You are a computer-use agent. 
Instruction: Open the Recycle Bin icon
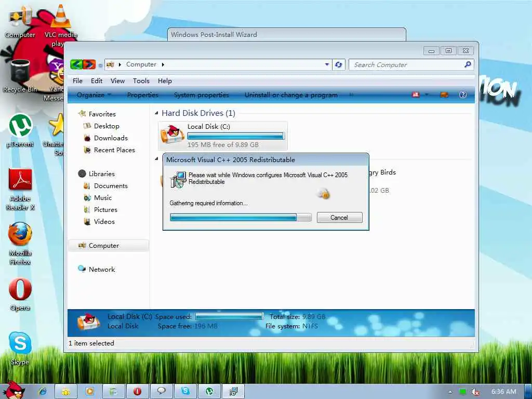(20, 76)
